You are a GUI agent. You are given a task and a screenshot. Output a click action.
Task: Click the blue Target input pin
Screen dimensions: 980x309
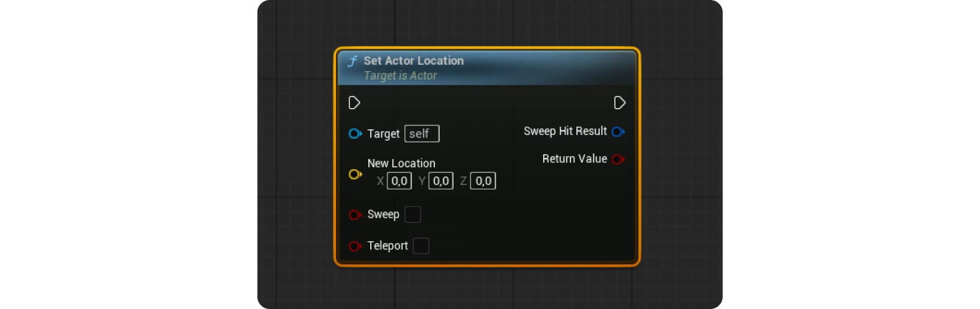[355, 134]
